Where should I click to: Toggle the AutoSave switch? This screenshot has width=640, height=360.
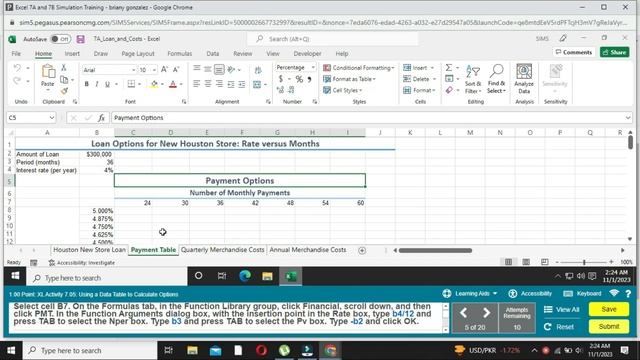point(60,39)
